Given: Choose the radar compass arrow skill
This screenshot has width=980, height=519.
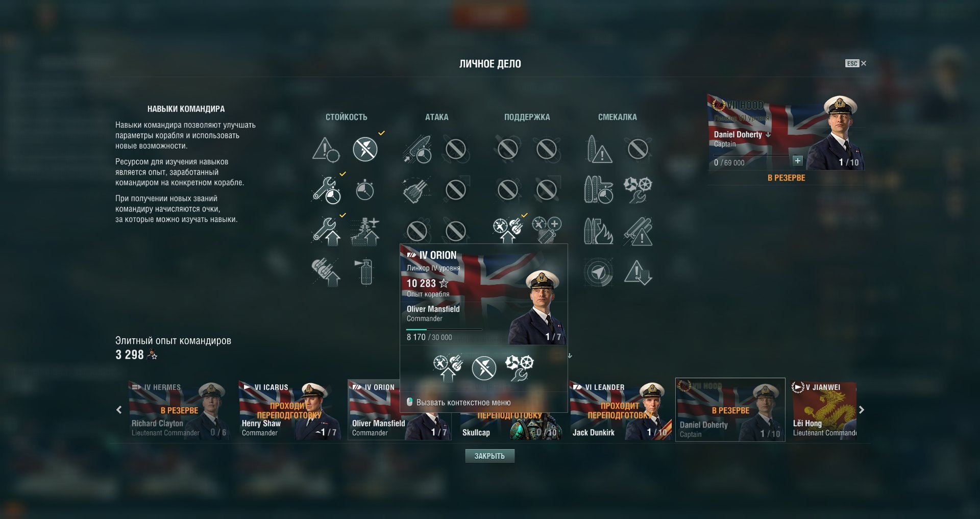Looking at the screenshot, I should [x=598, y=272].
